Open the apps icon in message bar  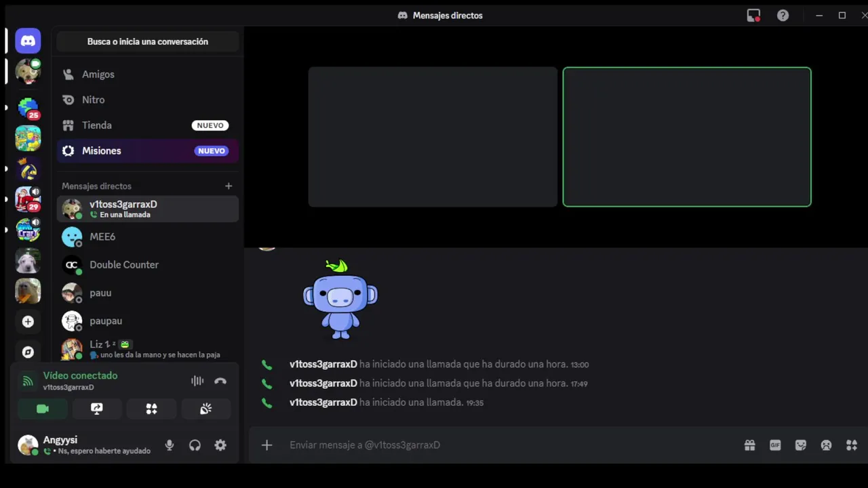pyautogui.click(x=852, y=445)
